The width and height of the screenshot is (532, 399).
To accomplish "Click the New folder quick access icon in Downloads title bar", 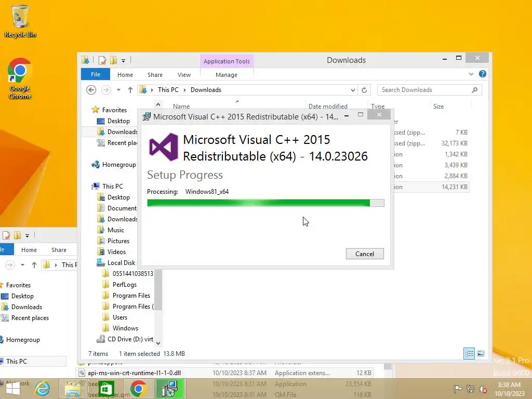I will click(113, 60).
